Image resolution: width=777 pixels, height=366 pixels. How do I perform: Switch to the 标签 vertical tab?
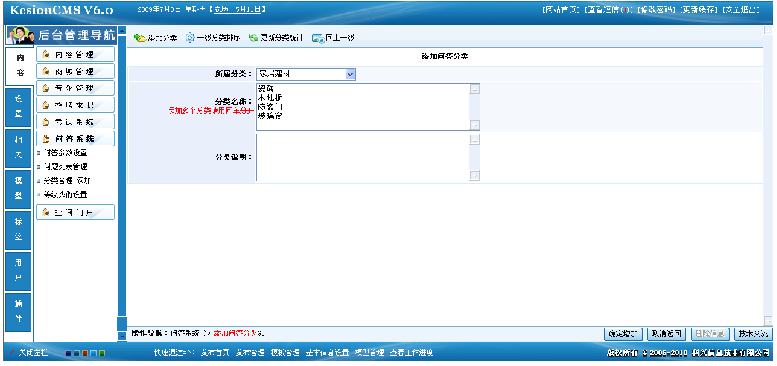(x=18, y=230)
